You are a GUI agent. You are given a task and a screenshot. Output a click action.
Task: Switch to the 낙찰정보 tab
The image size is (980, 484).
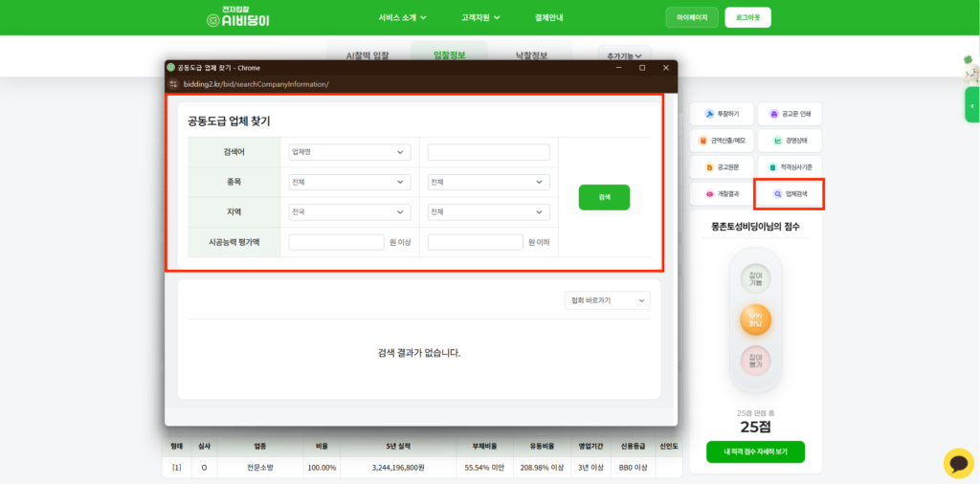tap(531, 55)
